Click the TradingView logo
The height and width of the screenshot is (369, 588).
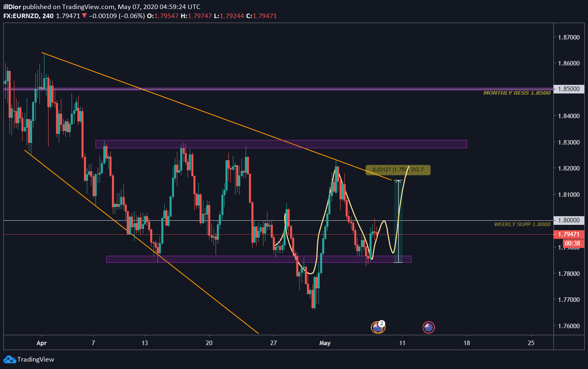coord(29,359)
